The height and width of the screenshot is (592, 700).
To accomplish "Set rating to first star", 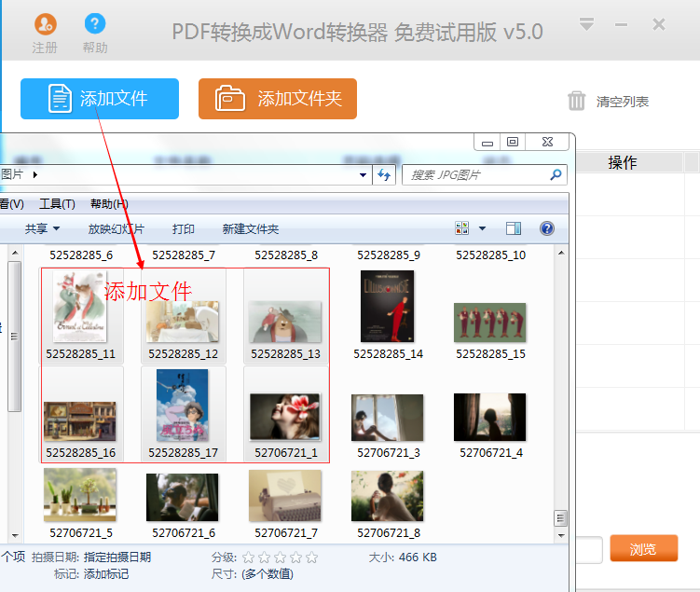I will (x=249, y=558).
